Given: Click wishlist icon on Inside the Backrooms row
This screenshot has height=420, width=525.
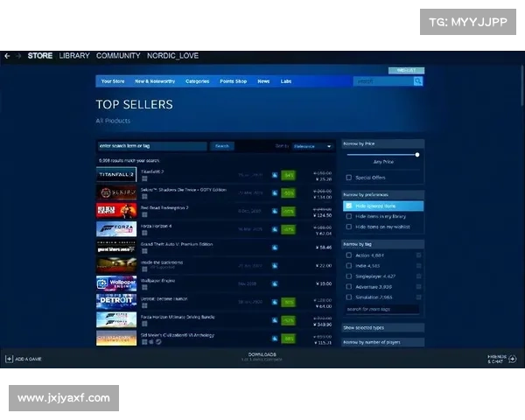Looking at the screenshot, I should click(275, 266).
